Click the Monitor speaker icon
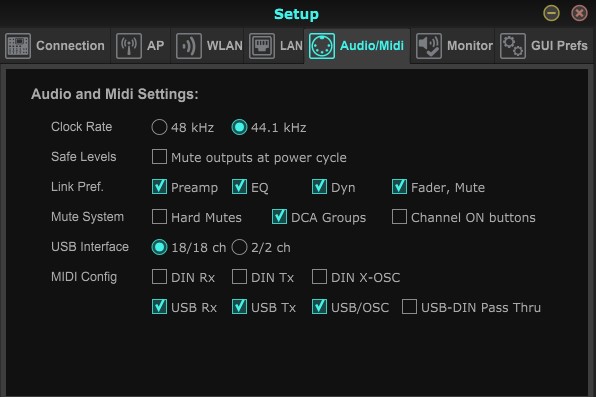 (429, 46)
